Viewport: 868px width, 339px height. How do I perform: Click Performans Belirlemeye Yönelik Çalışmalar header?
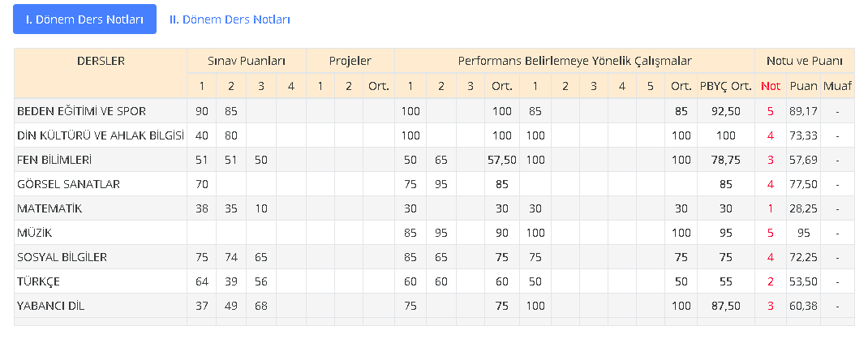pyautogui.click(x=574, y=61)
